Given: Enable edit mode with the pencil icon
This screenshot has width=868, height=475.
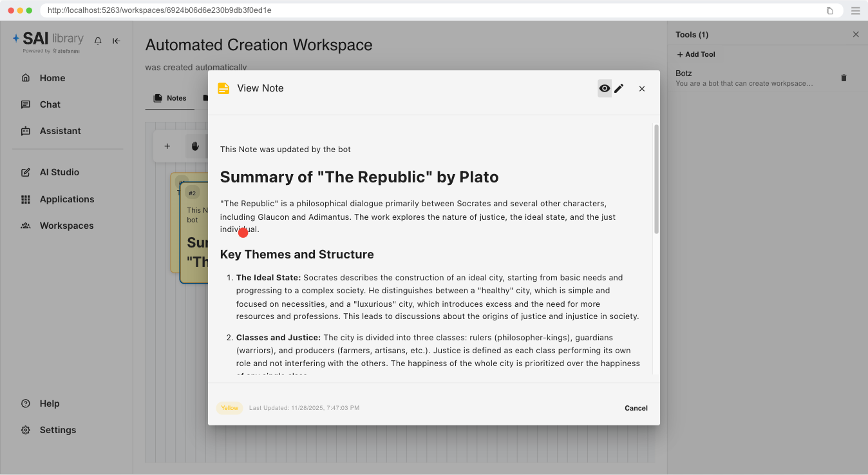Looking at the screenshot, I should (x=619, y=88).
